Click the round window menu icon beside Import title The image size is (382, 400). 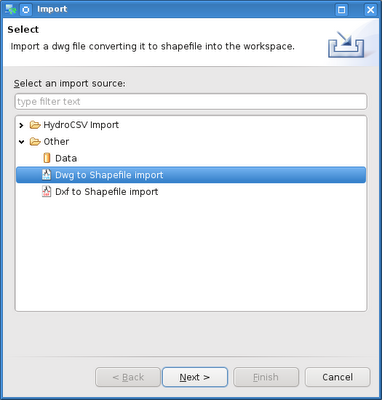tap(26, 10)
